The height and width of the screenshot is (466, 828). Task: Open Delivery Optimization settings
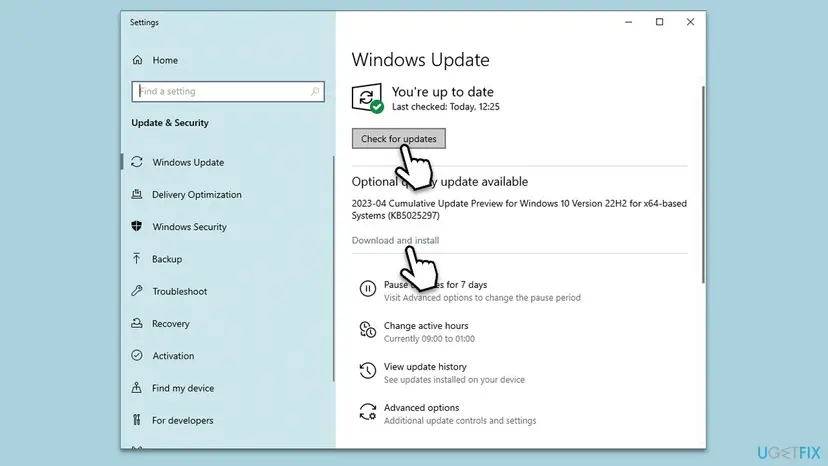196,194
